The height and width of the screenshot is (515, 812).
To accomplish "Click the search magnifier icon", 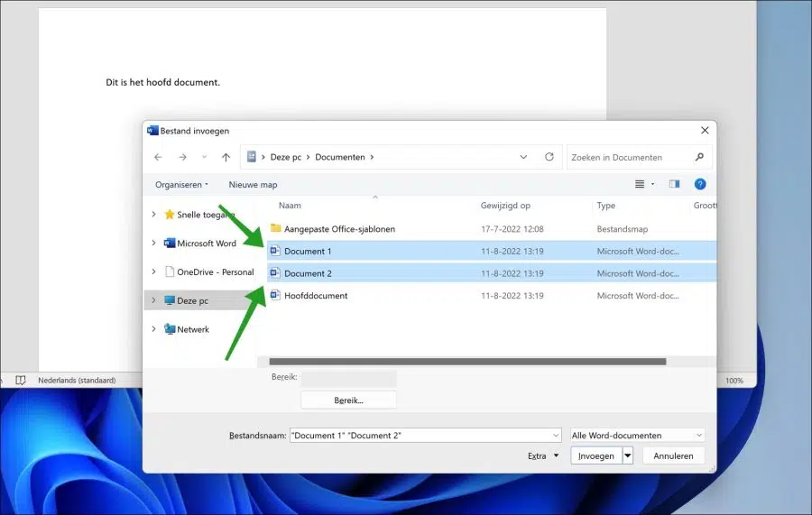I will pos(699,157).
